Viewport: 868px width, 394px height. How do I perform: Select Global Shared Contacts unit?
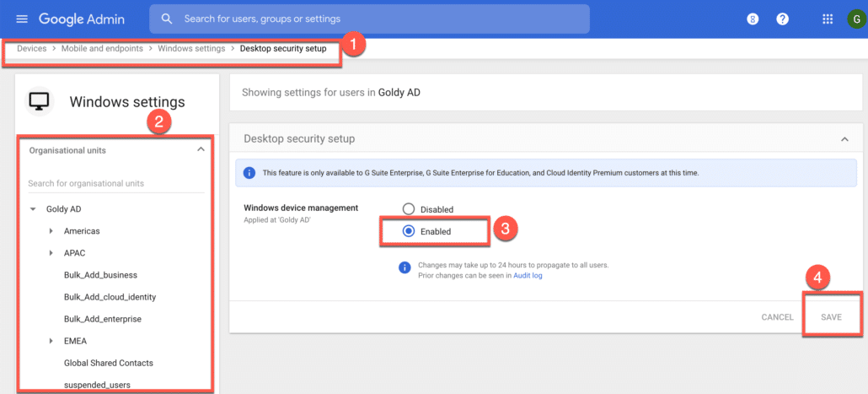tap(109, 363)
